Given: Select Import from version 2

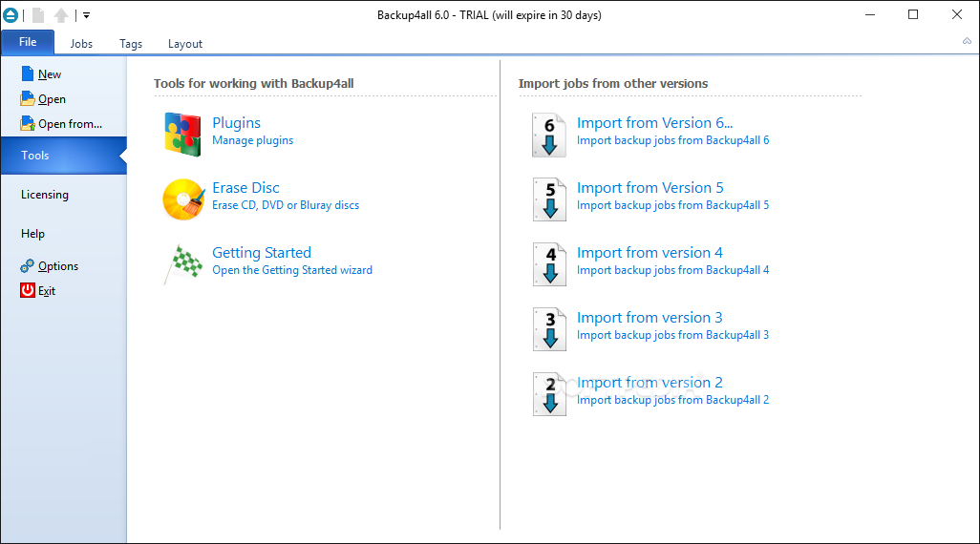Looking at the screenshot, I should pos(650,383).
